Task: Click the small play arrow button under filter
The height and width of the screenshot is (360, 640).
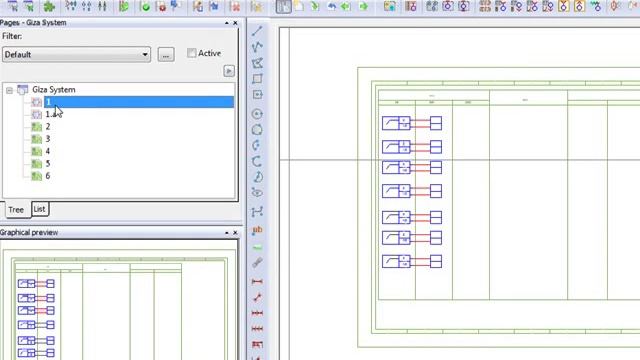Action: coord(229,71)
